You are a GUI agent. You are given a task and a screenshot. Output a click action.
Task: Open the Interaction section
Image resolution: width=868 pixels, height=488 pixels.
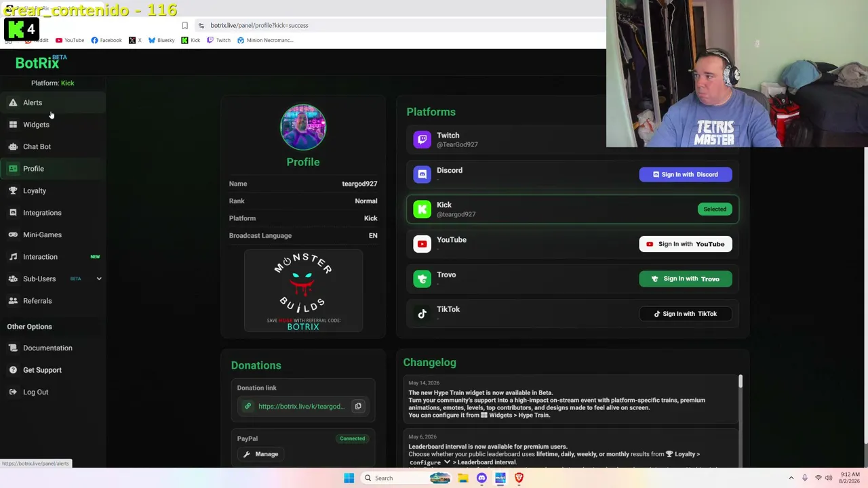point(40,257)
